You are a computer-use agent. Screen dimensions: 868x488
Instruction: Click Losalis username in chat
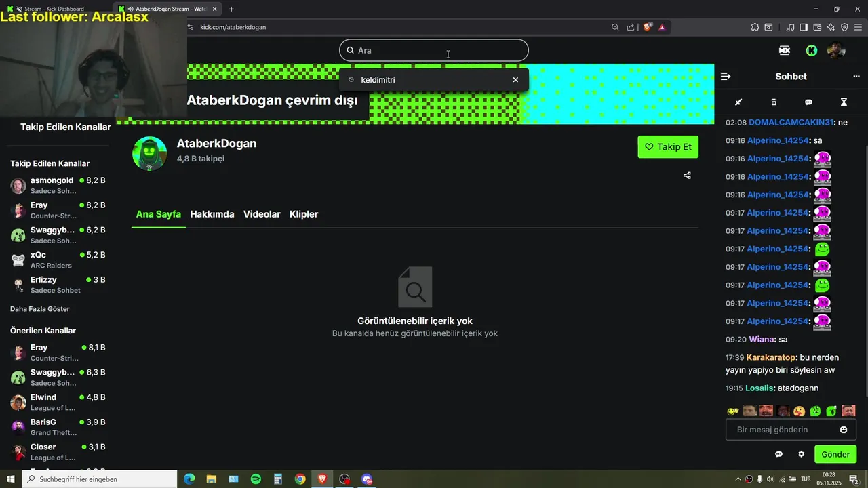pyautogui.click(x=759, y=388)
